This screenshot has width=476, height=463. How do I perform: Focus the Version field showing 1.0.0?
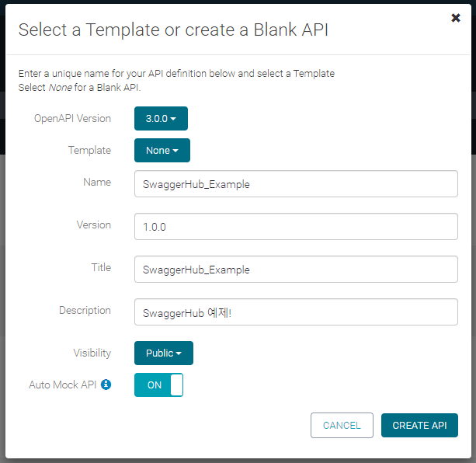tap(296, 227)
